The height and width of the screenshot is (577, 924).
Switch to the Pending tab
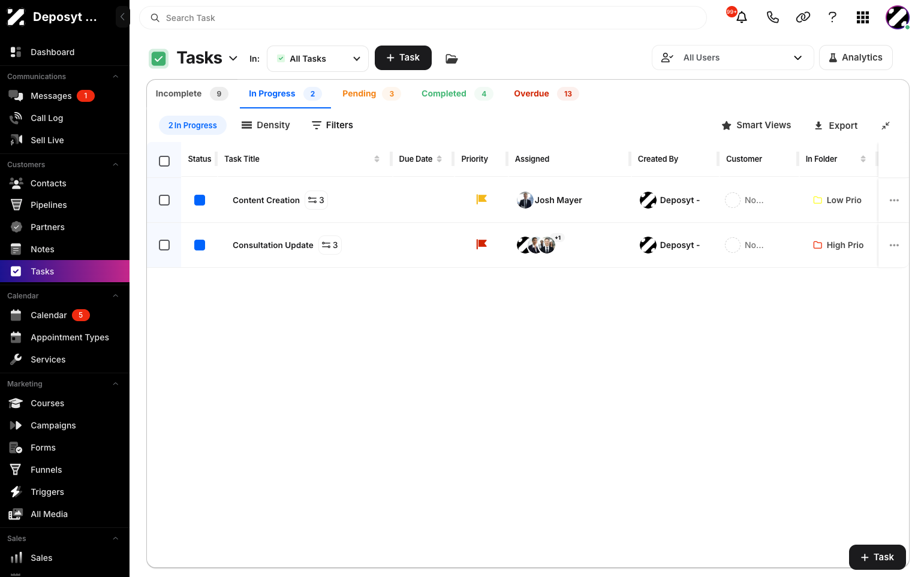[x=371, y=93]
